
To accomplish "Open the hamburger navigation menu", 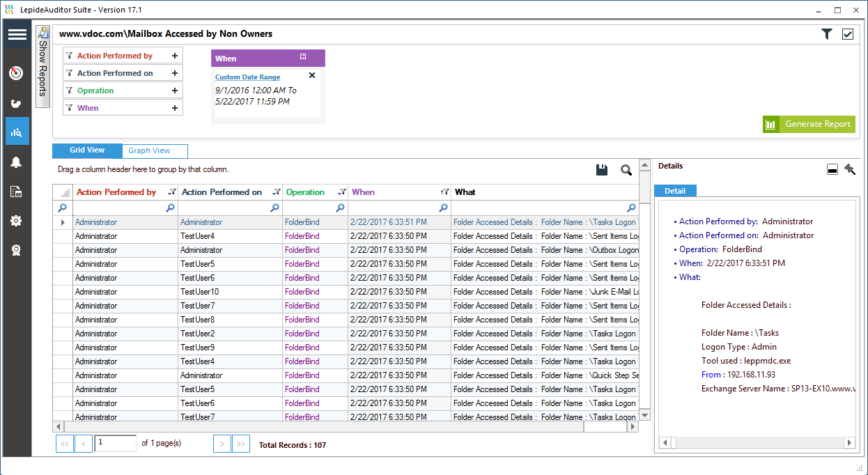I will [x=17, y=34].
